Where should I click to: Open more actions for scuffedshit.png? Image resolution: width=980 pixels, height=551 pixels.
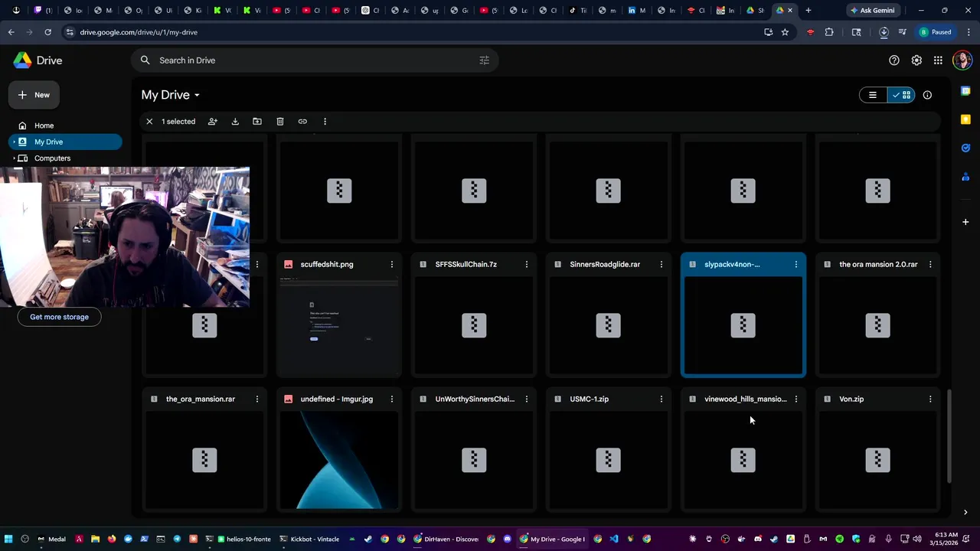[392, 264]
